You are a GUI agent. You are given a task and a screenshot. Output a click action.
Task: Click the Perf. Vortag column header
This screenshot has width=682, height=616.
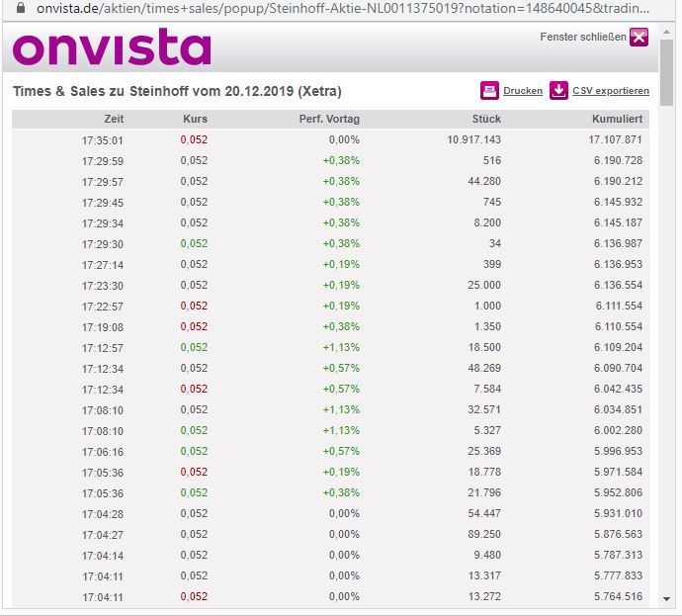coord(329,119)
